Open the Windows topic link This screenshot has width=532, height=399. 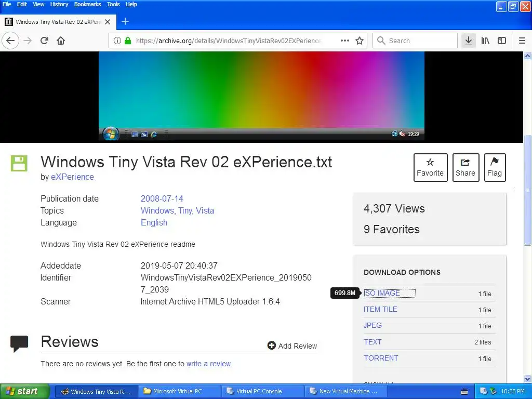[157, 211]
